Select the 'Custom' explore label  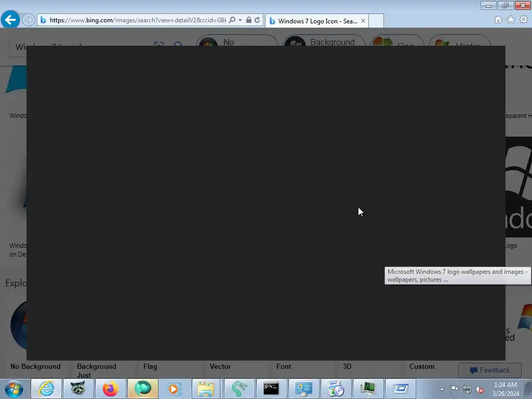pos(422,366)
